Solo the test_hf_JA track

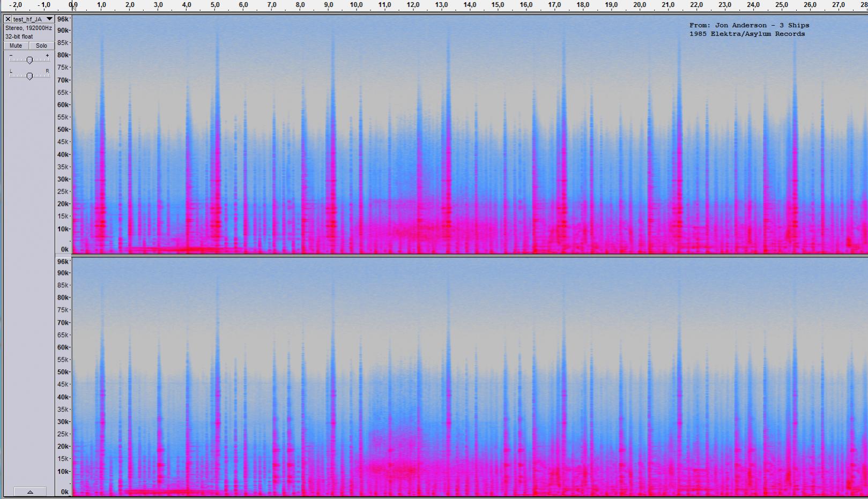coord(41,46)
